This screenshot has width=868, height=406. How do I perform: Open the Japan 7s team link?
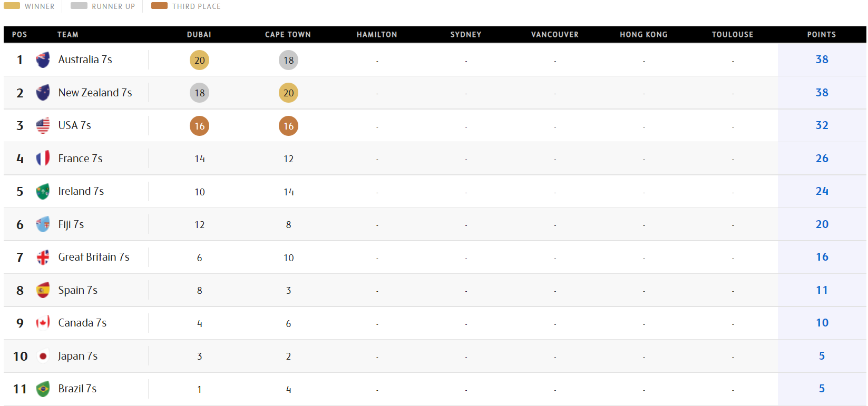point(77,356)
